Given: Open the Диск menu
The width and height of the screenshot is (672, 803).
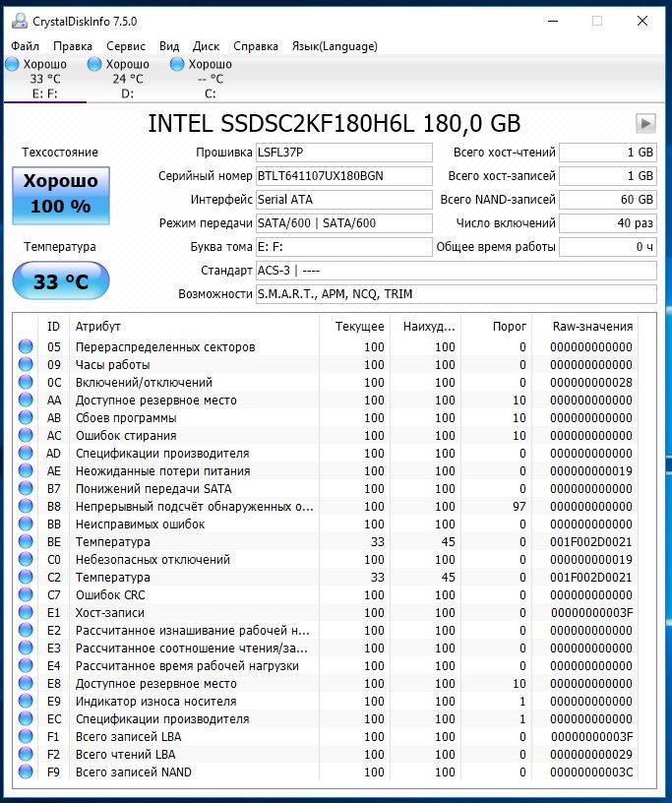Looking at the screenshot, I should pyautogui.click(x=206, y=46).
